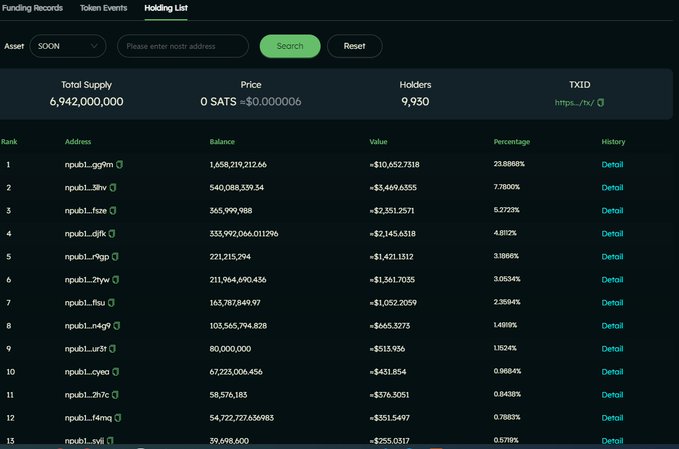Screen dimensions: 679x449
Task: Copy address npub1...f4mq
Action: [x=118, y=418]
